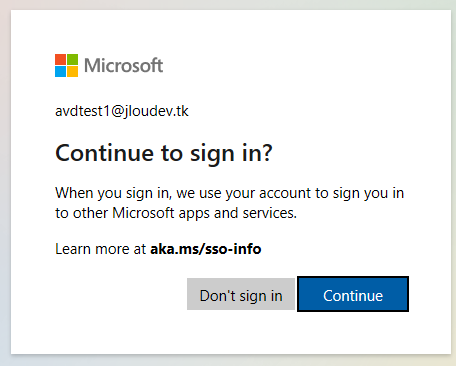Click the yellow square of Microsoft logo
This screenshot has height=366, width=456.
click(73, 71)
